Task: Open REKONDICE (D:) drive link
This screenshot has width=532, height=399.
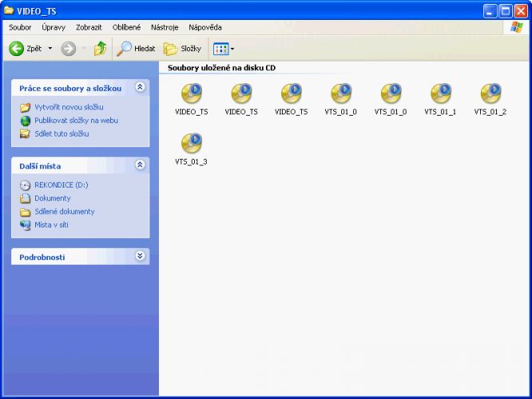Action: [x=62, y=185]
